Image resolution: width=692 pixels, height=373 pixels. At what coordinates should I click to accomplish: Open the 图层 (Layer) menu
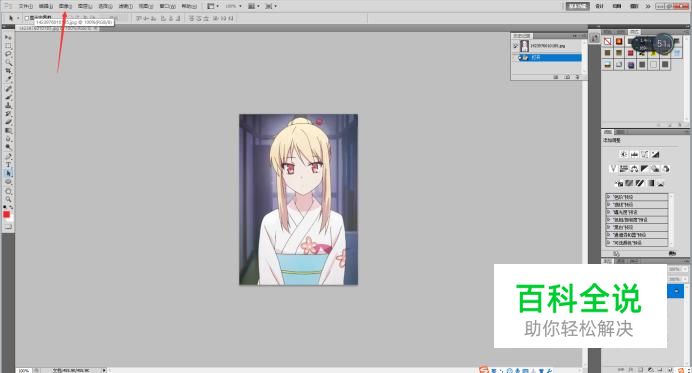click(85, 6)
